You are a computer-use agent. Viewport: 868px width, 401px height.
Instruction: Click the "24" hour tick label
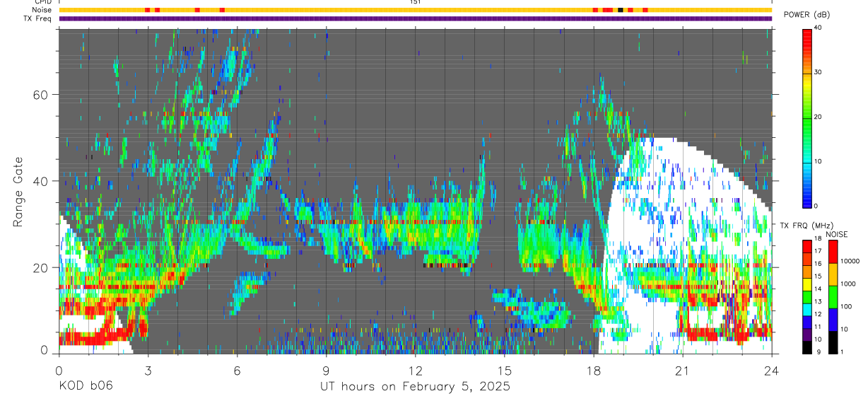(x=772, y=370)
